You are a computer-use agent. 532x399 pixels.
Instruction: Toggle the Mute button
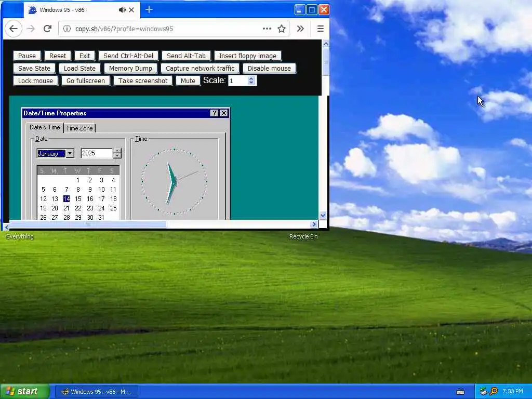tap(188, 81)
